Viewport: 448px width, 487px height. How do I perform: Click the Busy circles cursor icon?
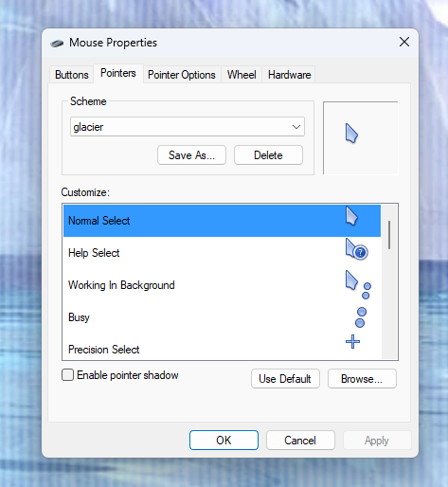pyautogui.click(x=361, y=317)
